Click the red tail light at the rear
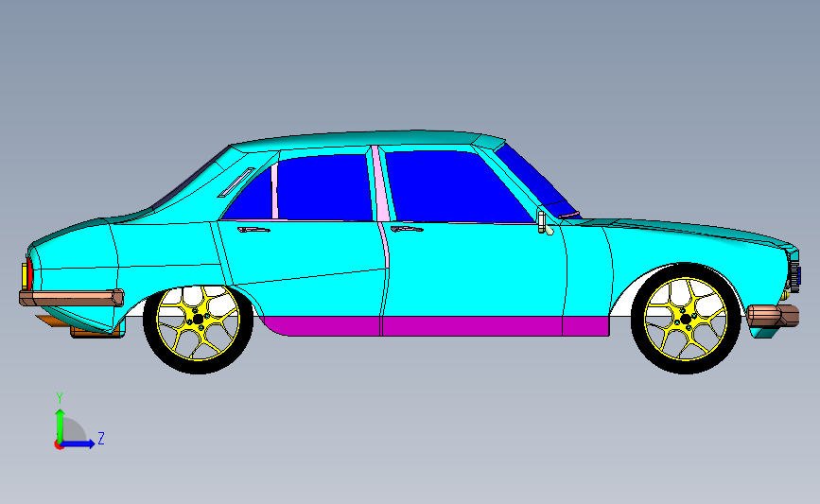 tap(30, 272)
